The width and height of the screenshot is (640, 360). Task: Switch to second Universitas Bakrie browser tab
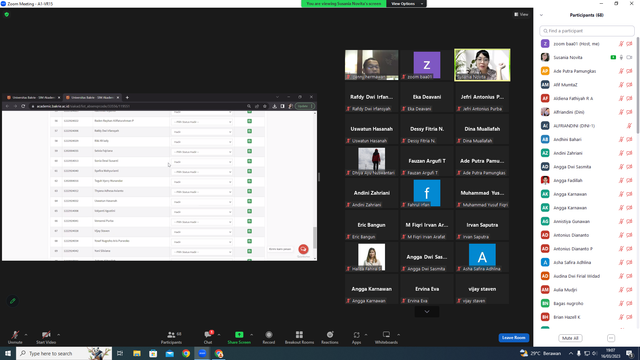click(x=92, y=98)
